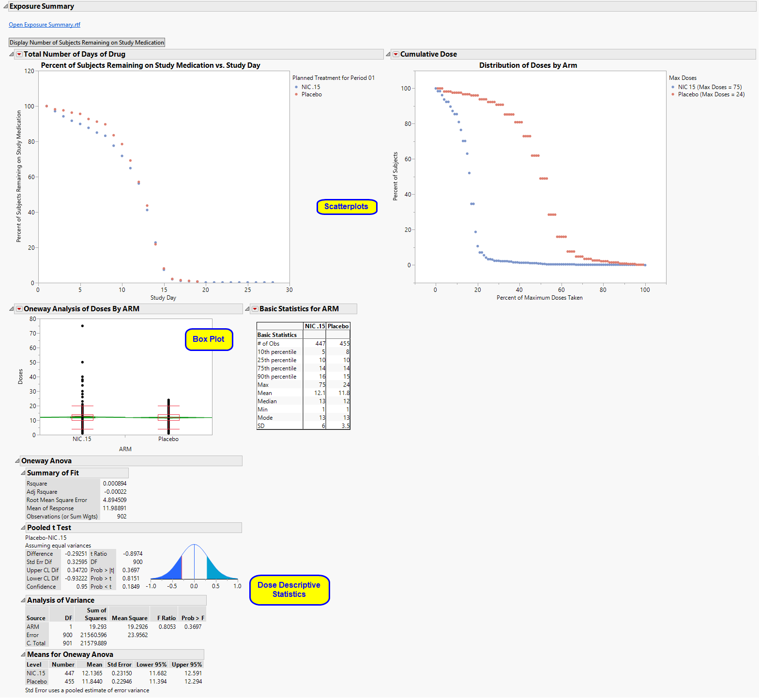
Task: Click the NIC .15 legend marker in Planned Treatment
Action: pyautogui.click(x=296, y=87)
